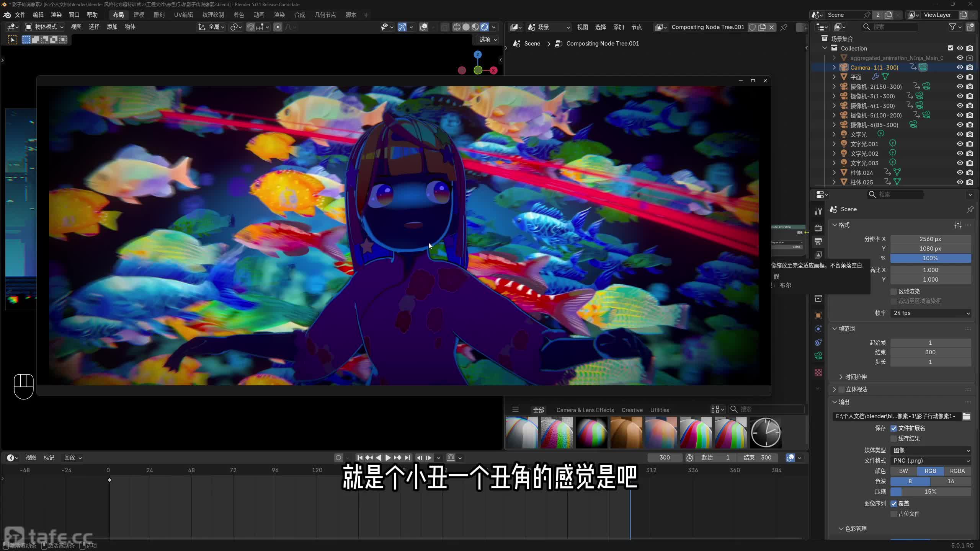Expand the 时间拉伸 section
This screenshot has height=551, width=980.
[855, 377]
